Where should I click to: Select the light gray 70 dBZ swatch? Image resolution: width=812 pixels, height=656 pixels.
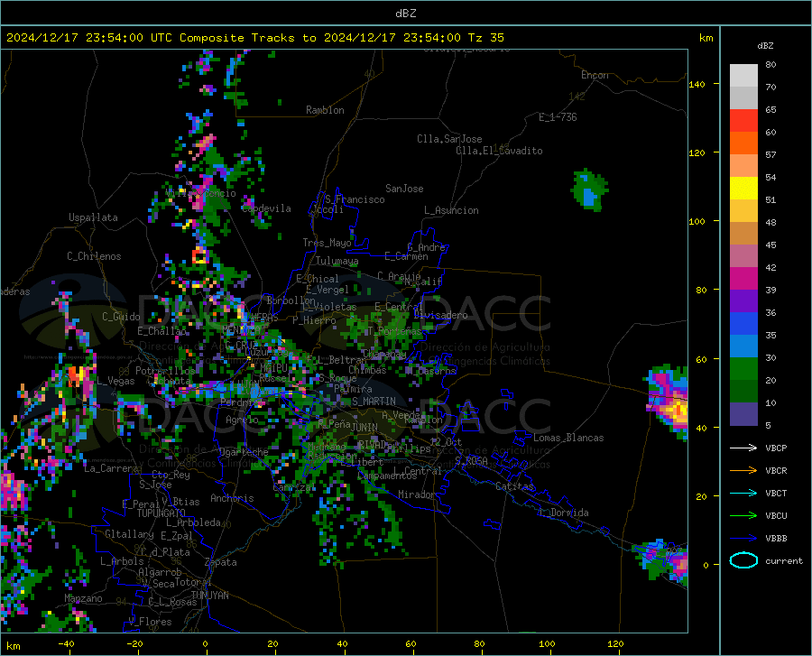click(x=743, y=76)
